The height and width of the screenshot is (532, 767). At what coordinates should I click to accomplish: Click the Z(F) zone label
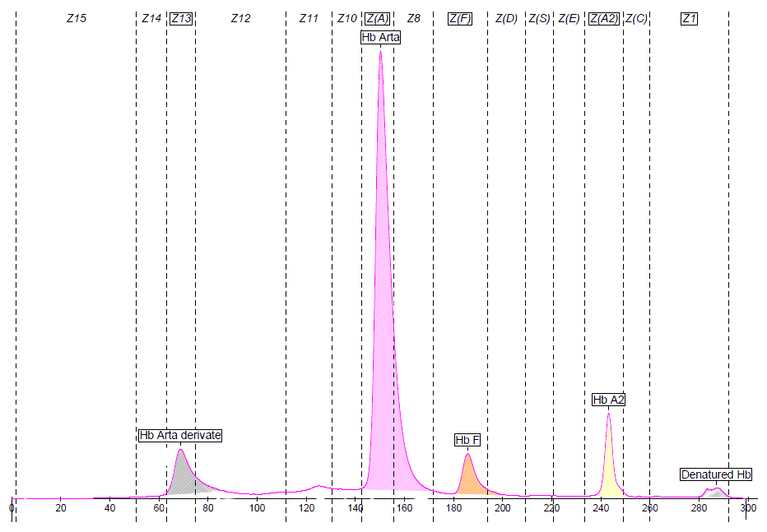(460, 18)
